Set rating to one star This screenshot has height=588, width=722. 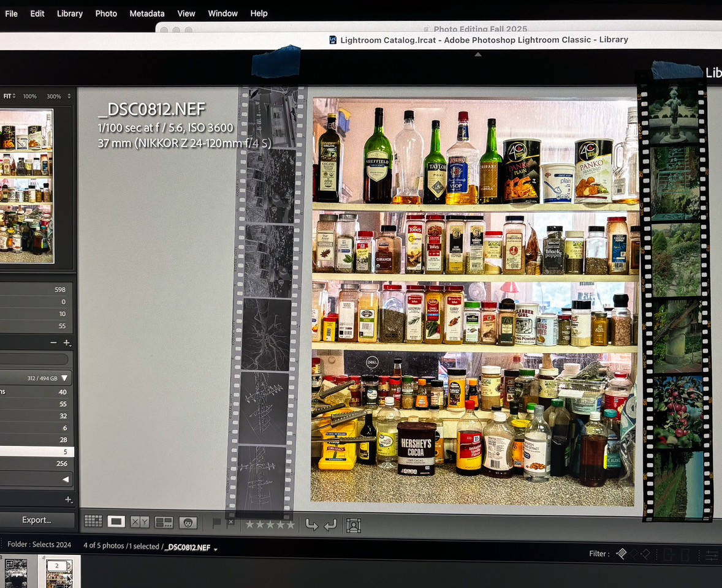pyautogui.click(x=249, y=524)
